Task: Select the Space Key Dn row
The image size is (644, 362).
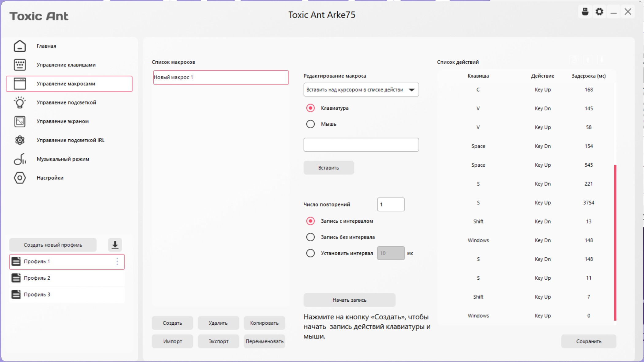Action: (526, 146)
